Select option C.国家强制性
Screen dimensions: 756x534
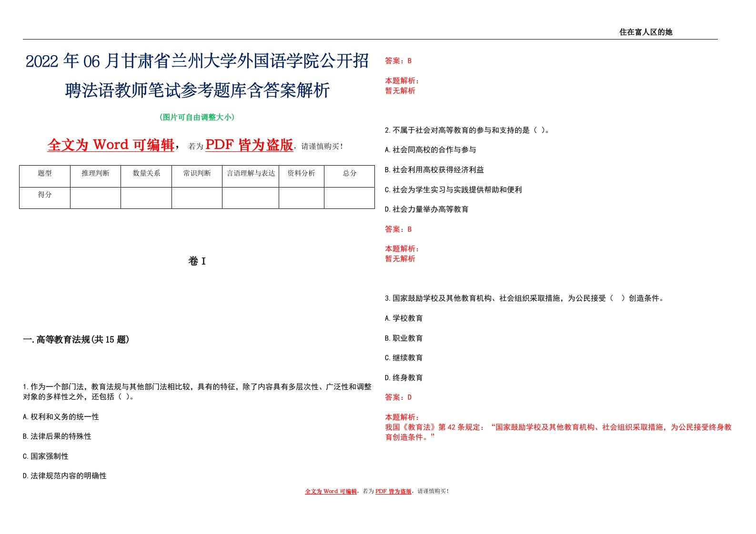tap(46, 456)
